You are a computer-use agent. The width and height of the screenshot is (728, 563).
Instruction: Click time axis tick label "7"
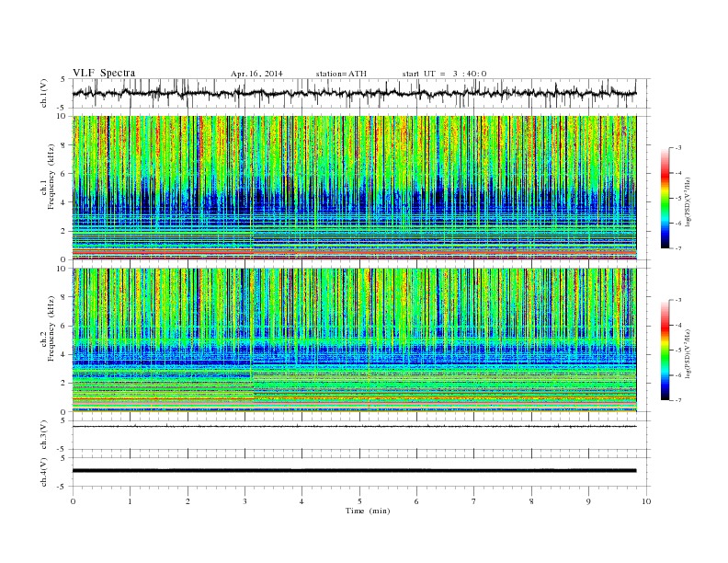tap(474, 501)
